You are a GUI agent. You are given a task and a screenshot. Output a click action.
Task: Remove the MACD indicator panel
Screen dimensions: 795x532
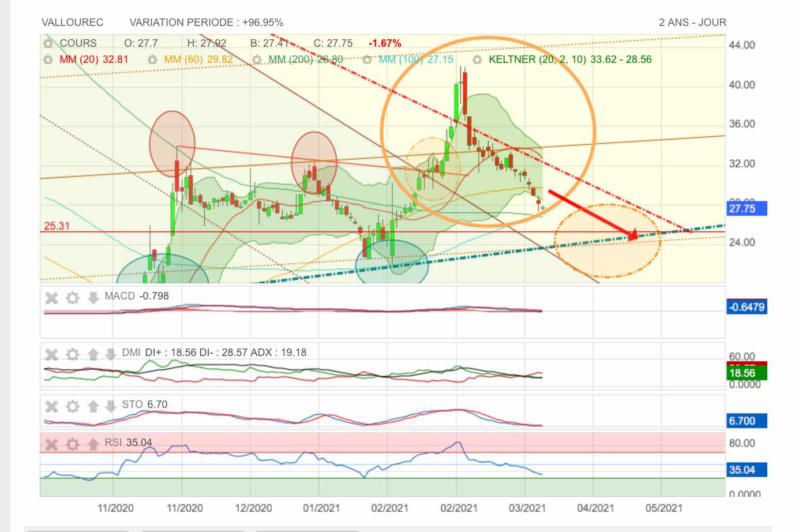point(52,298)
